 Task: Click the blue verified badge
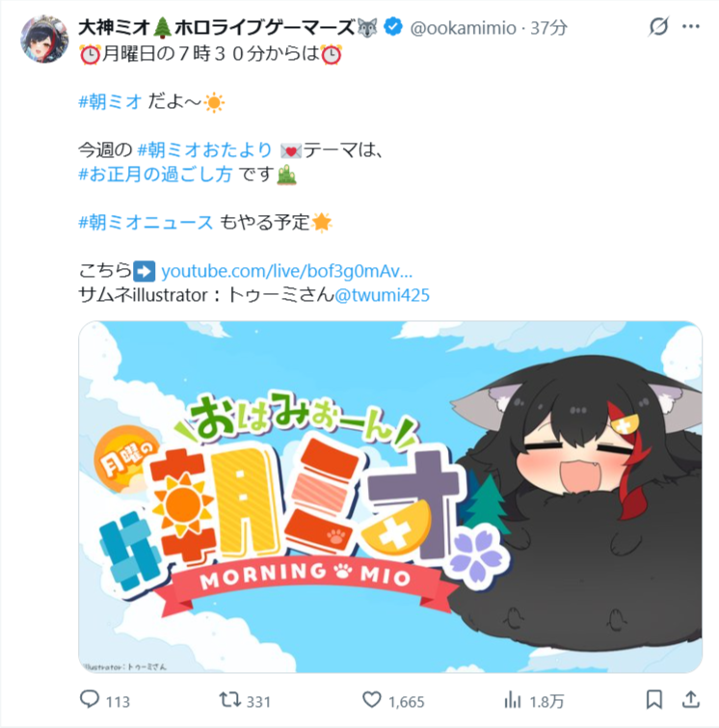click(393, 27)
